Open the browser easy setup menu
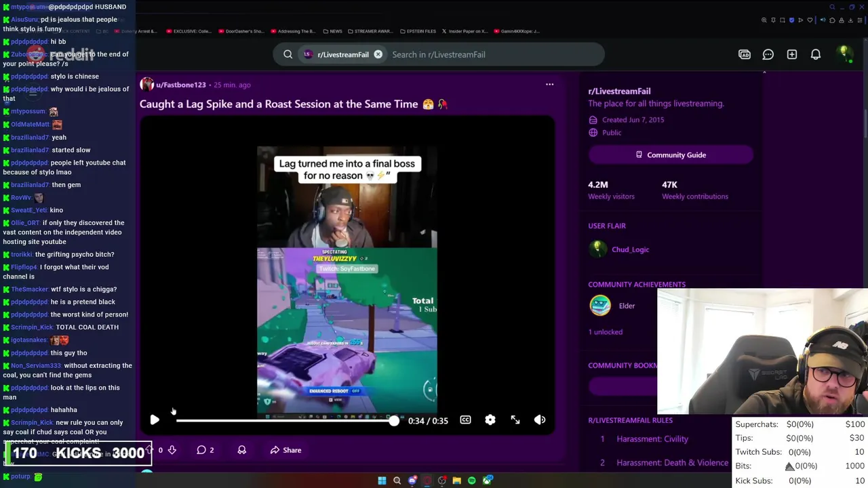Image resolution: width=868 pixels, height=488 pixels. [x=860, y=20]
